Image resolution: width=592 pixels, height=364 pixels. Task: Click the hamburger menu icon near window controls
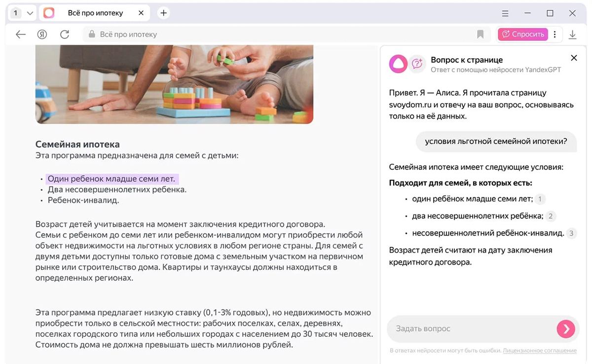[x=505, y=13]
